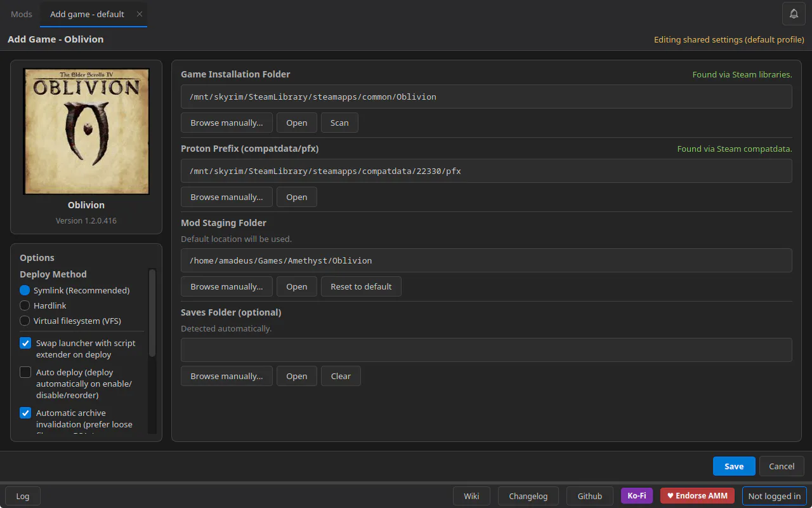The width and height of the screenshot is (812, 508).
Task: Click the 'Version 1.2.0.416' text
Action: [x=86, y=220]
